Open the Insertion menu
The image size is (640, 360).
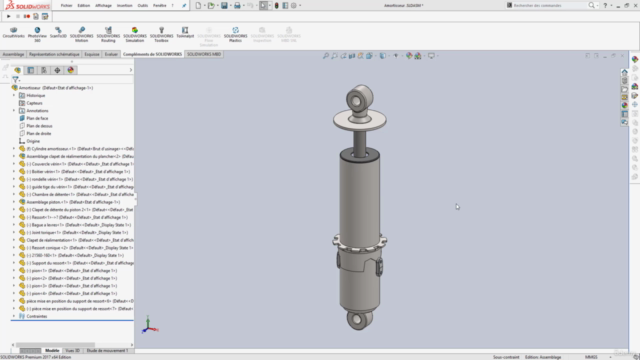pyautogui.click(x=124, y=5)
